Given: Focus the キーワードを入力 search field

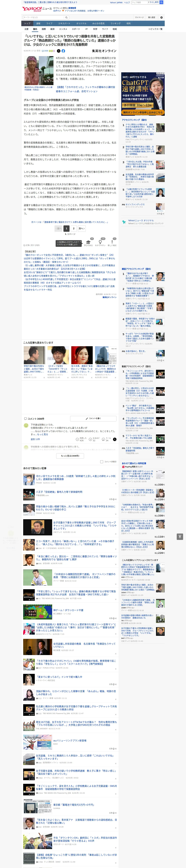Looking at the screenshot, I should coord(44,18).
